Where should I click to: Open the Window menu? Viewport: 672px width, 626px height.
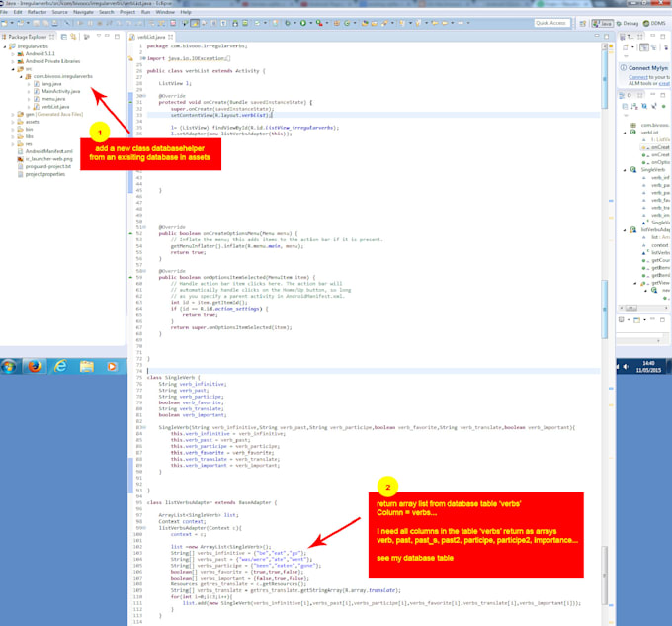tap(165, 12)
